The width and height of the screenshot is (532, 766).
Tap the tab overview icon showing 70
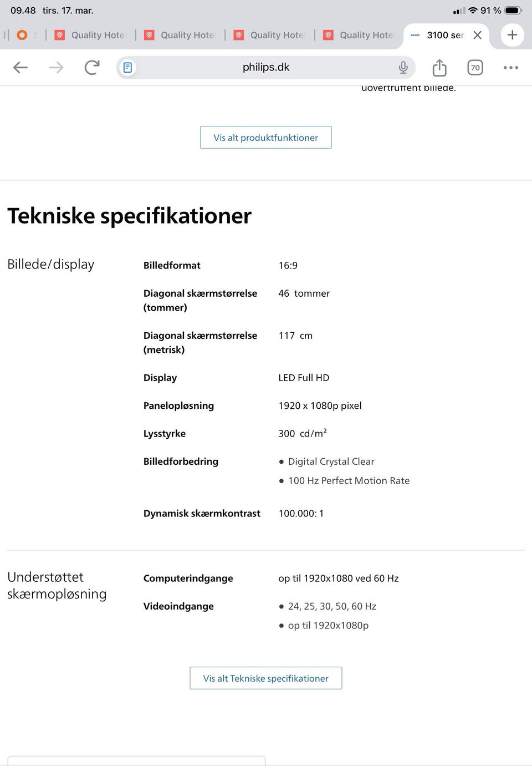[475, 67]
